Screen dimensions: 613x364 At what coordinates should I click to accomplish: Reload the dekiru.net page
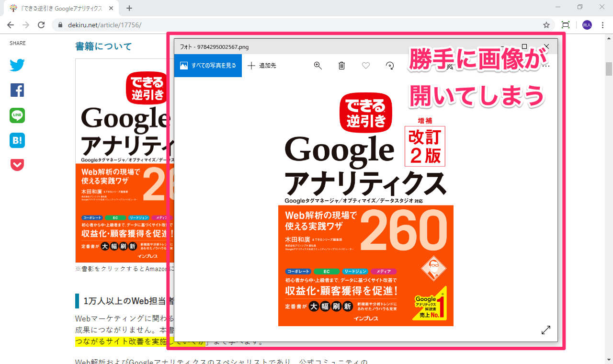coord(42,25)
